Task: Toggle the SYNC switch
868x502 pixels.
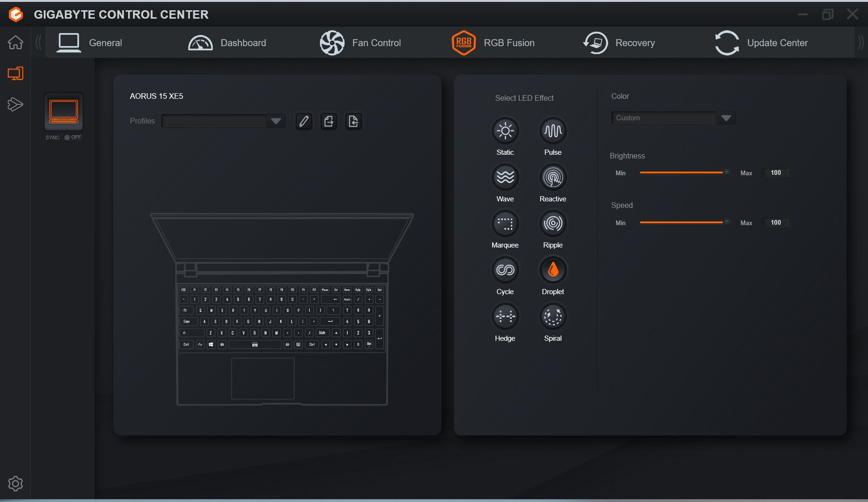Action: pyautogui.click(x=67, y=138)
